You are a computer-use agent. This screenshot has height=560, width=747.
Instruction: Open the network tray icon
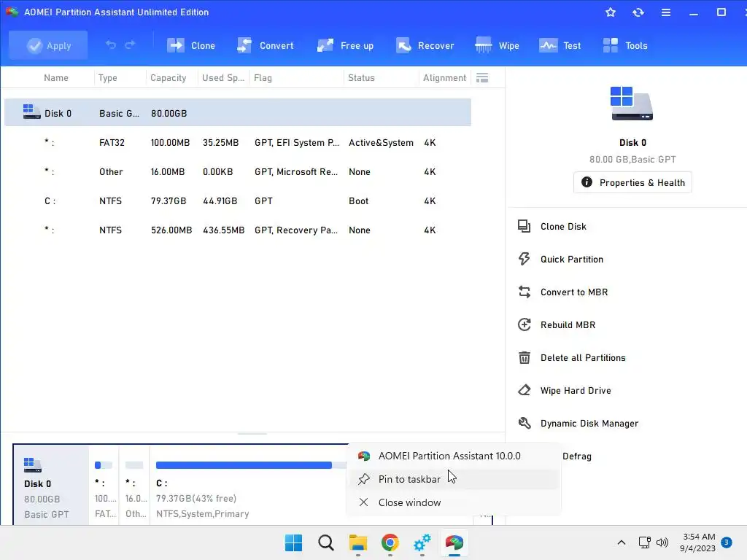tap(645, 542)
